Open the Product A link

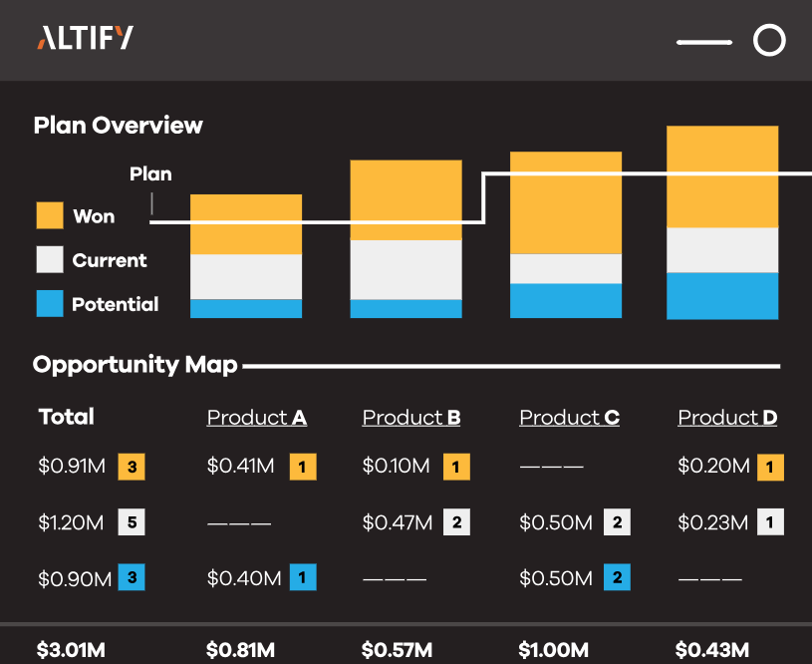pyautogui.click(x=257, y=418)
